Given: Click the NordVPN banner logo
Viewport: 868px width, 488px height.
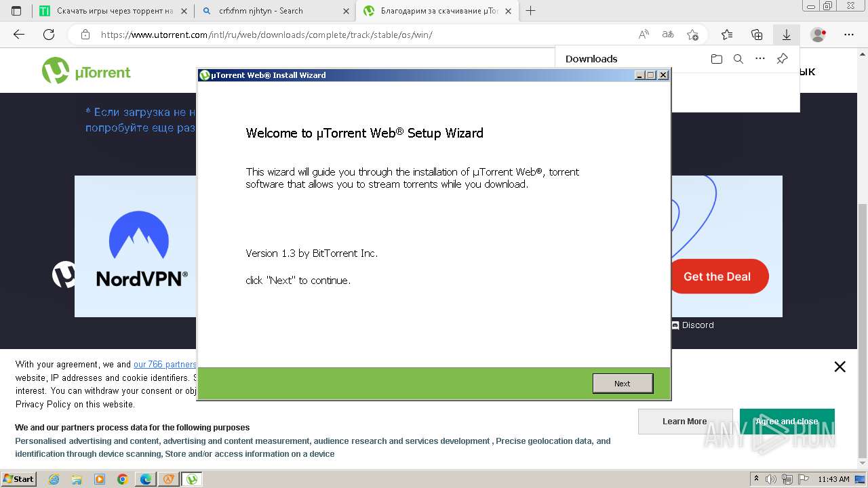Looking at the screenshot, I should [x=141, y=249].
